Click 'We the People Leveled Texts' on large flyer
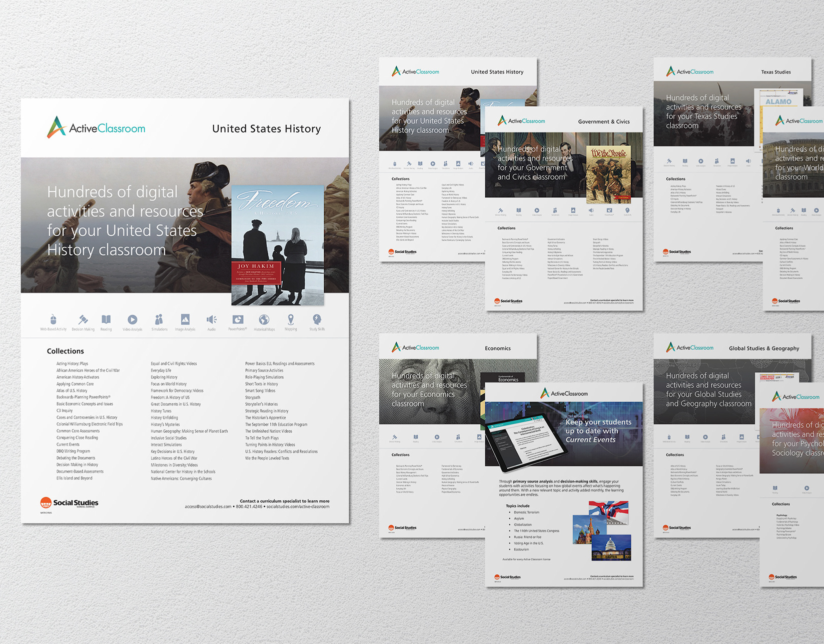The width and height of the screenshot is (824, 644). click(x=267, y=458)
